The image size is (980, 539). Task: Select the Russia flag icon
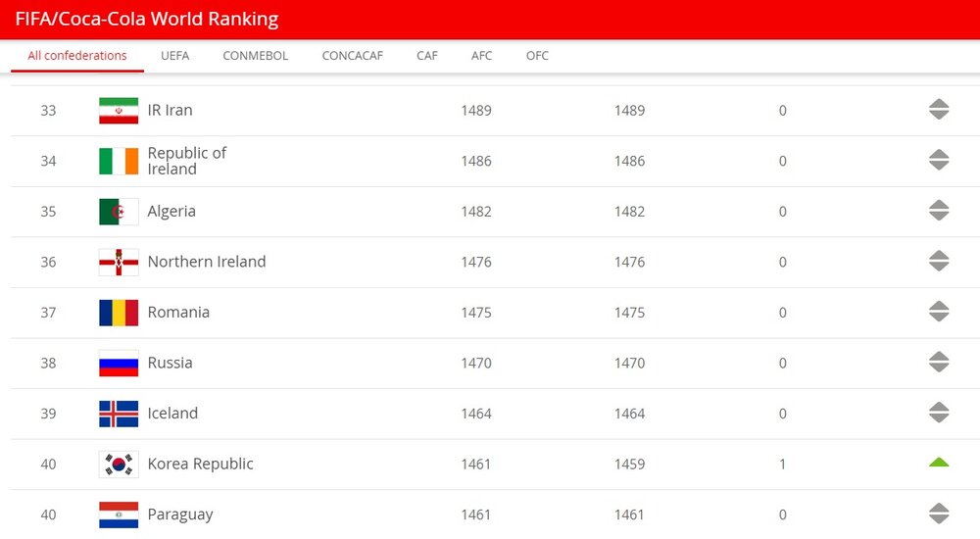tap(119, 364)
